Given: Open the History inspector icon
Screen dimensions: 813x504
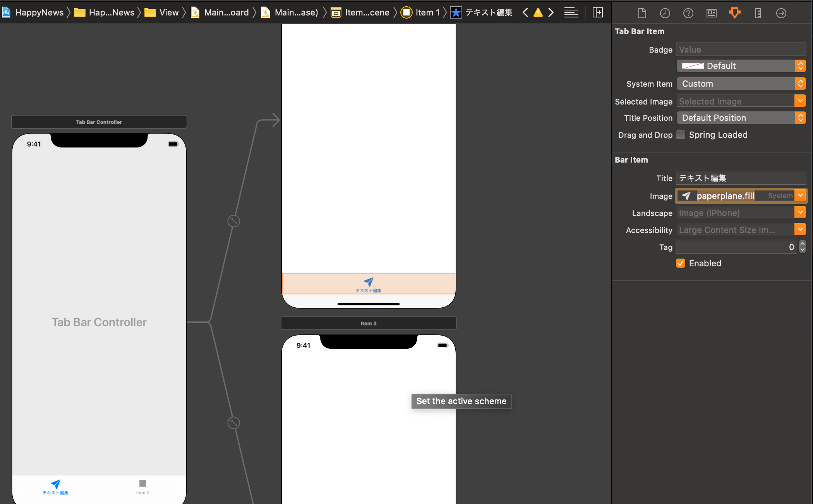Looking at the screenshot, I should click(665, 13).
